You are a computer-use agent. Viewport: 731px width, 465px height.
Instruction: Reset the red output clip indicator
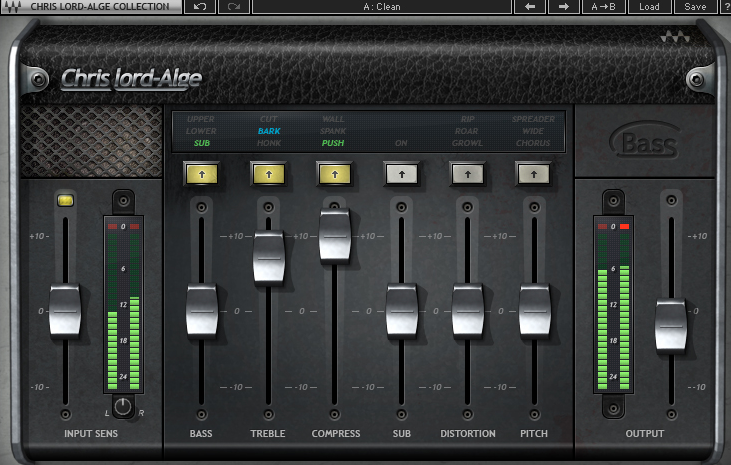pyautogui.click(x=624, y=227)
